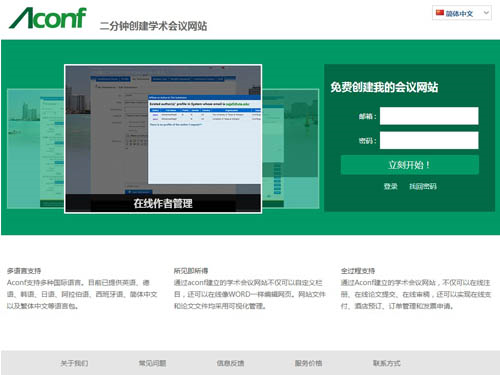
Task: Open 关于我们 footer link
Action: 74,363
